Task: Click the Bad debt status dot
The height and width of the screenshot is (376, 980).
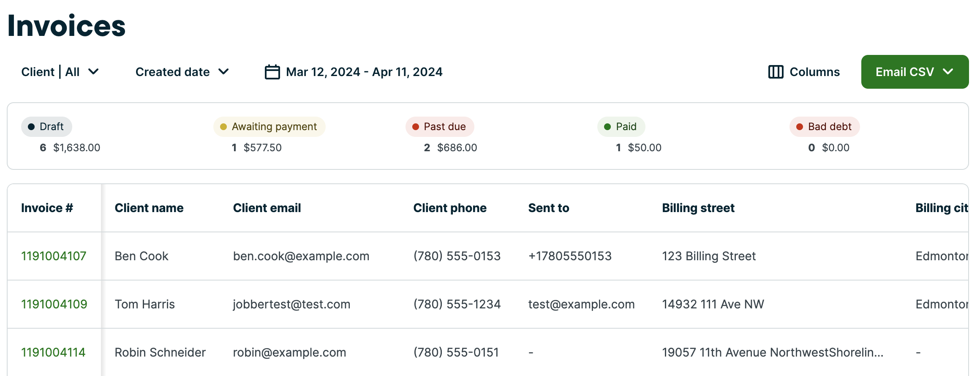Action: coord(800,126)
